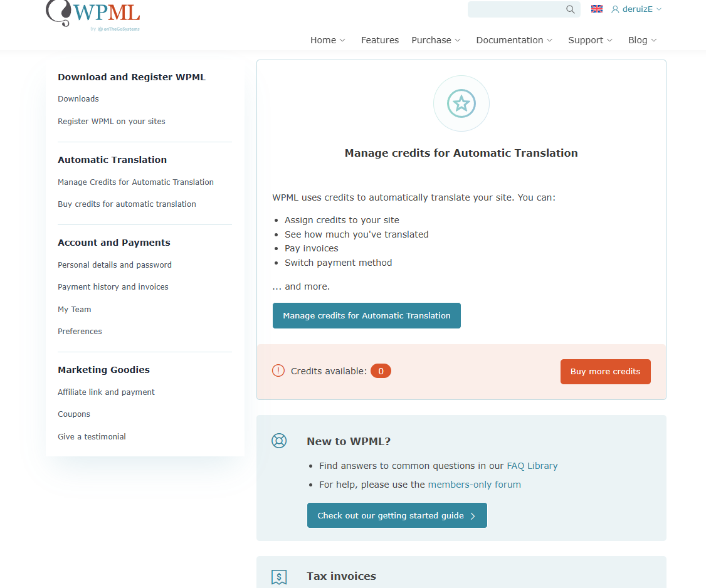Open Give a testimonial link

92,437
